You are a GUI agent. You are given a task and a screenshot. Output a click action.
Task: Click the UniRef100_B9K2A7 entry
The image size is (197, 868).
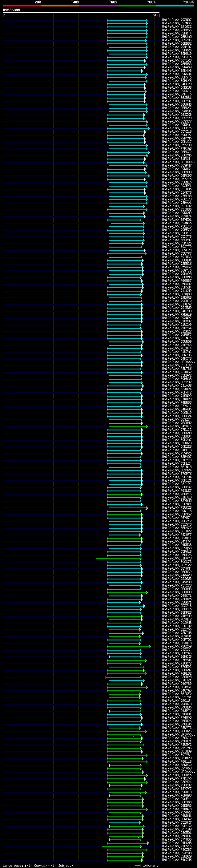[x=176, y=440]
